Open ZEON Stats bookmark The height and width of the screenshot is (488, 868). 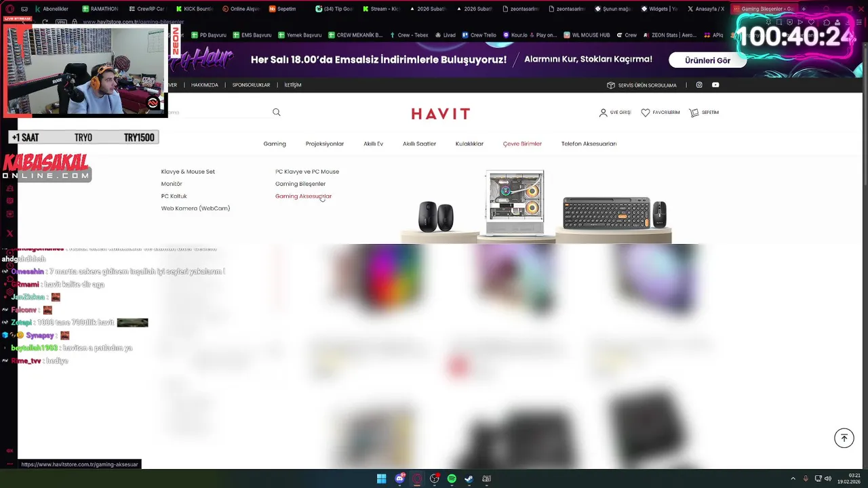coord(669,35)
